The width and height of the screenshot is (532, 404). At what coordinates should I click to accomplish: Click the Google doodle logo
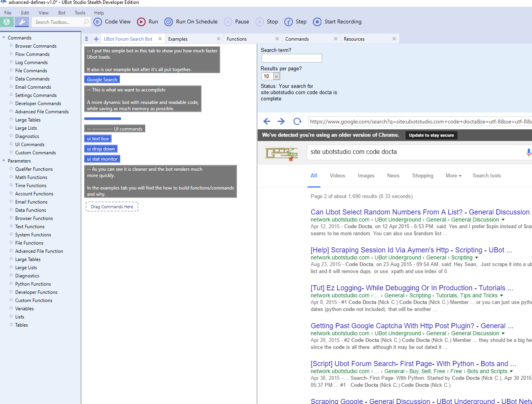281,153
